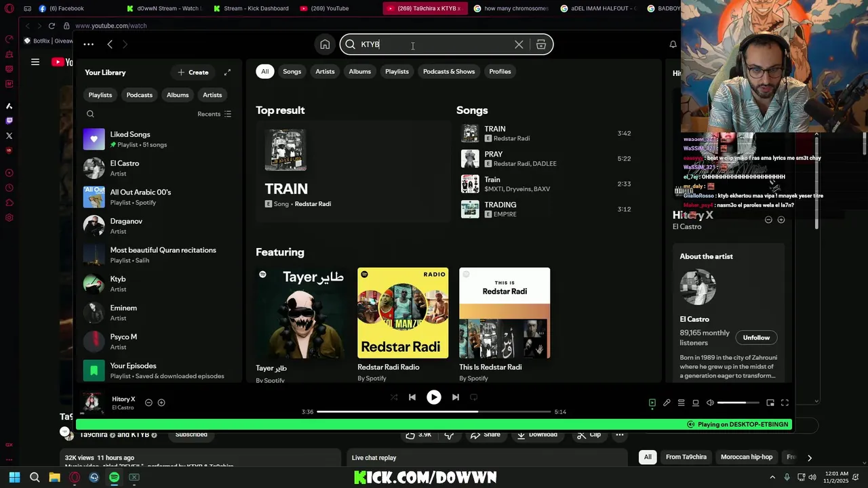The height and width of the screenshot is (488, 868).
Task: Open This Is Redstar Radi cover
Action: click(505, 313)
